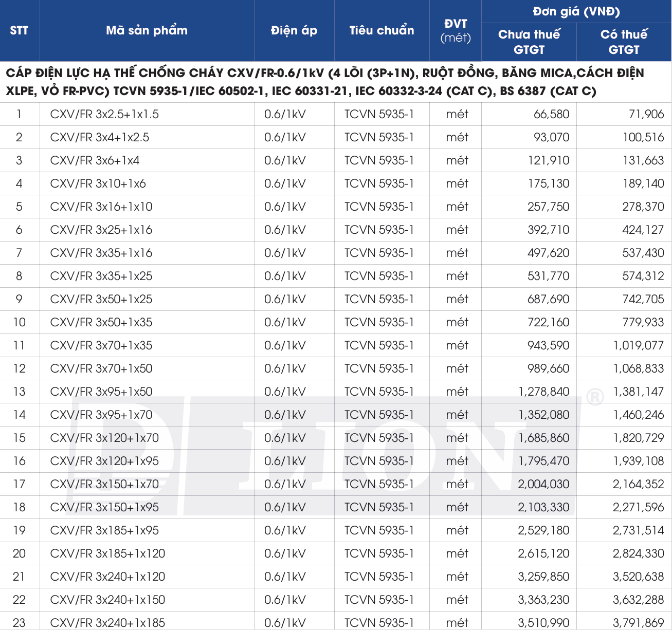The width and height of the screenshot is (672, 630).
Task: Click the registered trademark symbol in watermark
Action: point(595,397)
